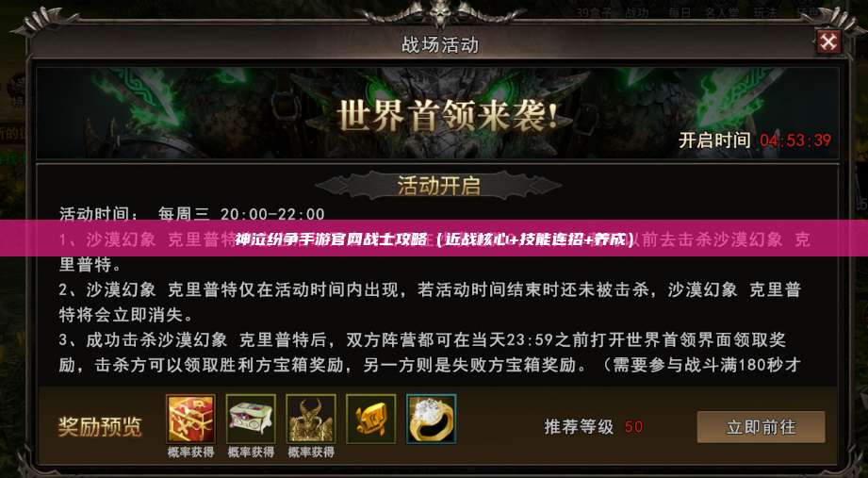868x478 pixels.
Task: Click the 39盒子 item in the top bar
Action: [x=594, y=12]
